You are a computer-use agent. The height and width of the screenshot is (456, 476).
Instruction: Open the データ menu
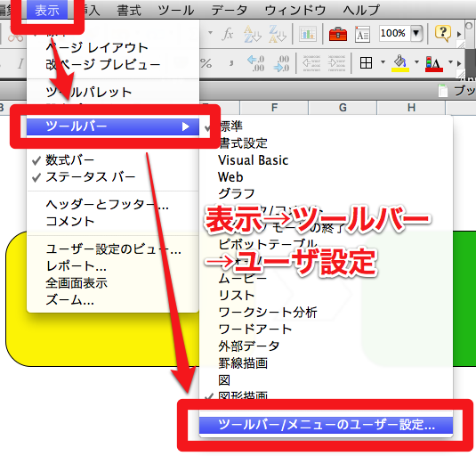(230, 11)
